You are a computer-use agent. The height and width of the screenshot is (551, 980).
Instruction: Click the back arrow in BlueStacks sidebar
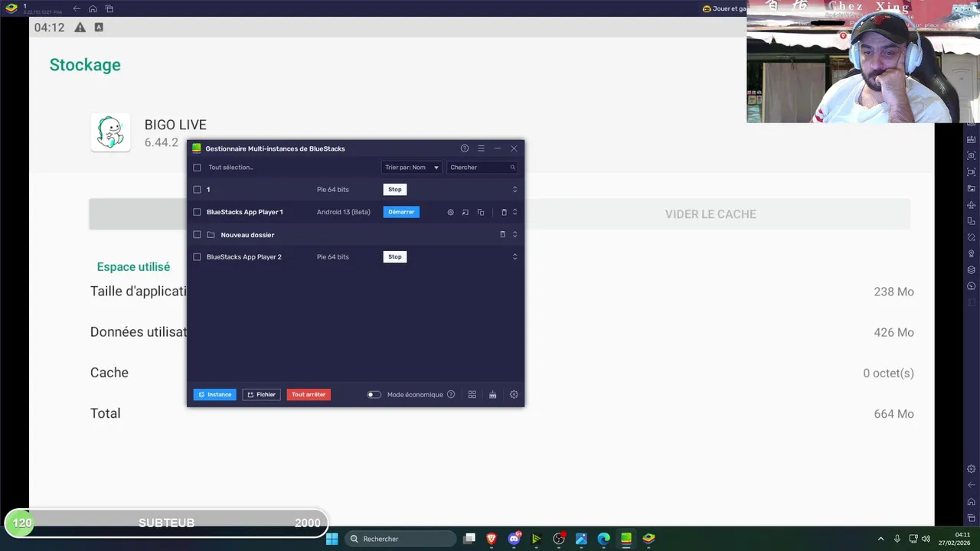tap(972, 485)
